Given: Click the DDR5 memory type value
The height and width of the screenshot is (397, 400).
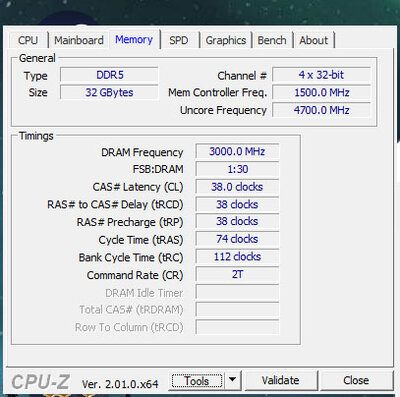Looking at the screenshot, I should [109, 75].
